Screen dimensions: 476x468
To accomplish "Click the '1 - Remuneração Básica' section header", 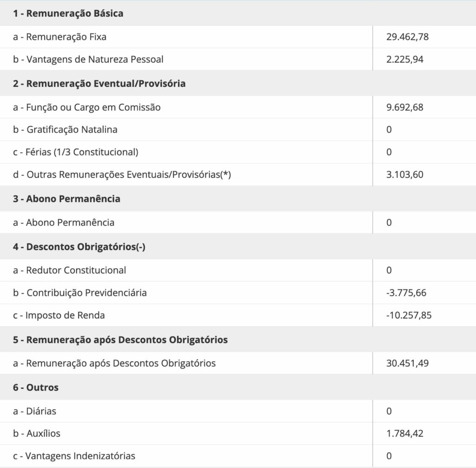I will [68, 13].
